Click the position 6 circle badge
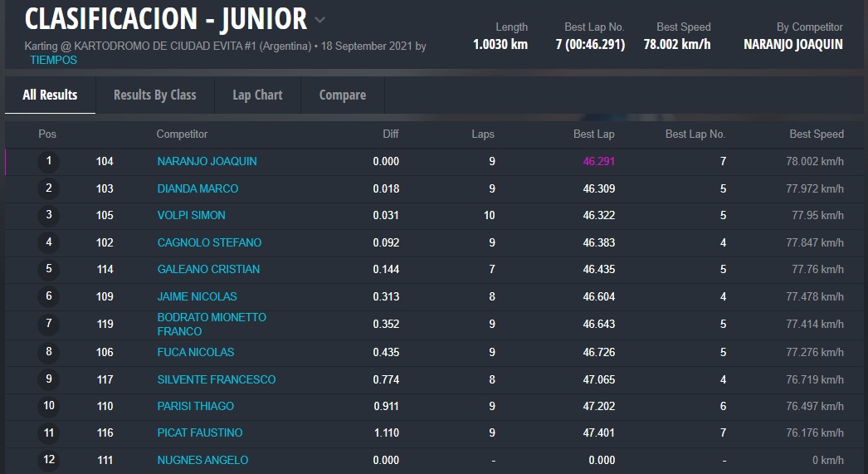Screen dimensions: 868x474 coord(48,296)
